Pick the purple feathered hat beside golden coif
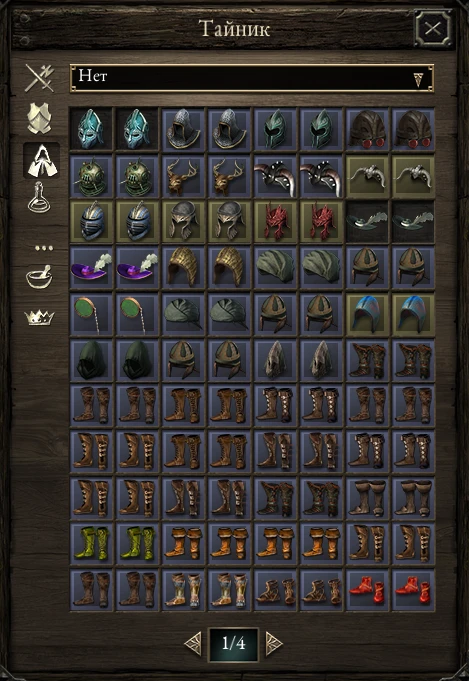 (x=137, y=267)
